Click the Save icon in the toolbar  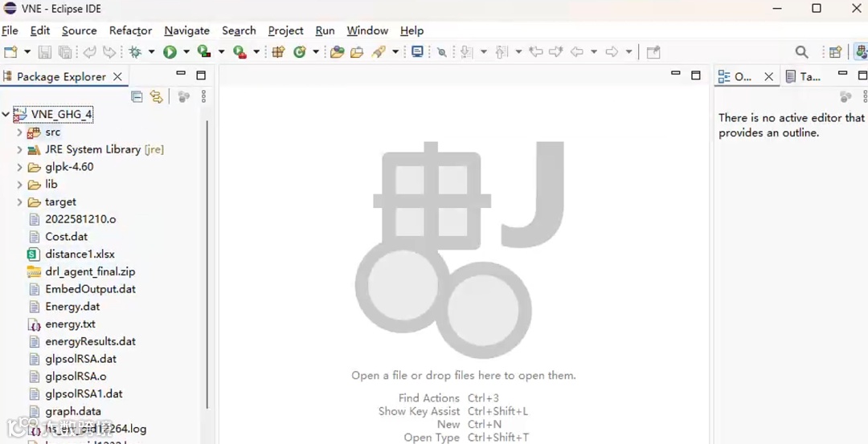coord(44,52)
